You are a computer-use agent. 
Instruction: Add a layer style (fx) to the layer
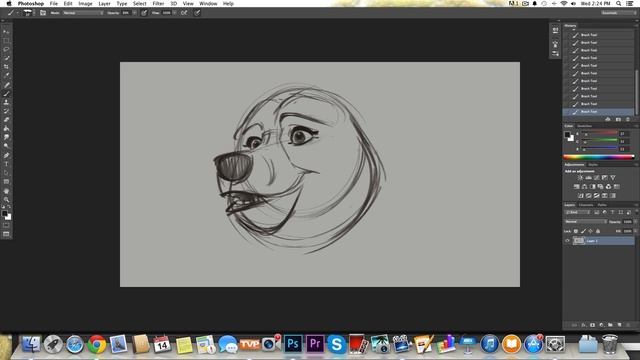[583, 325]
